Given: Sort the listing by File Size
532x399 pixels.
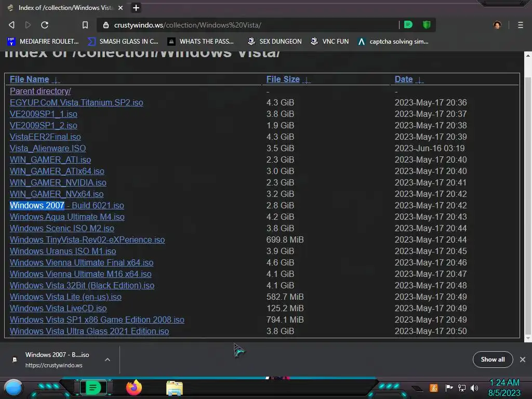Looking at the screenshot, I should click(x=283, y=79).
